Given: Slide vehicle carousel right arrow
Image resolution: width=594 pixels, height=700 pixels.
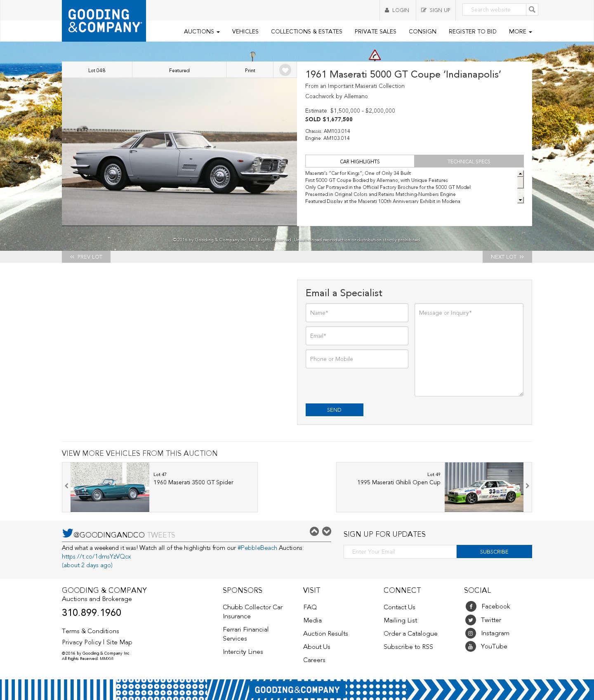Looking at the screenshot, I should point(527,486).
